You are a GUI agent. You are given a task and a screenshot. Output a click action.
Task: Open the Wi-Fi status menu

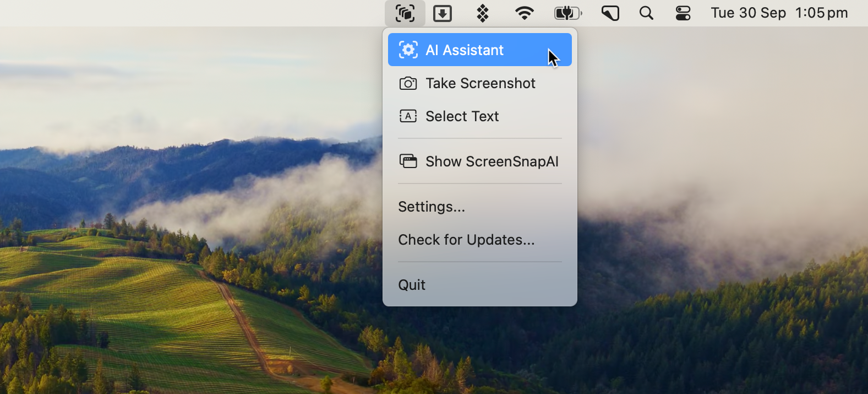524,13
